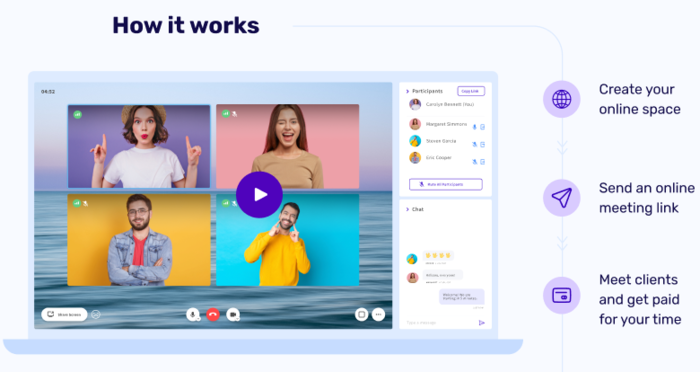Viewport: 700px width, 372px height.
Task: Open the emoji reactions icon
Action: pos(96,315)
